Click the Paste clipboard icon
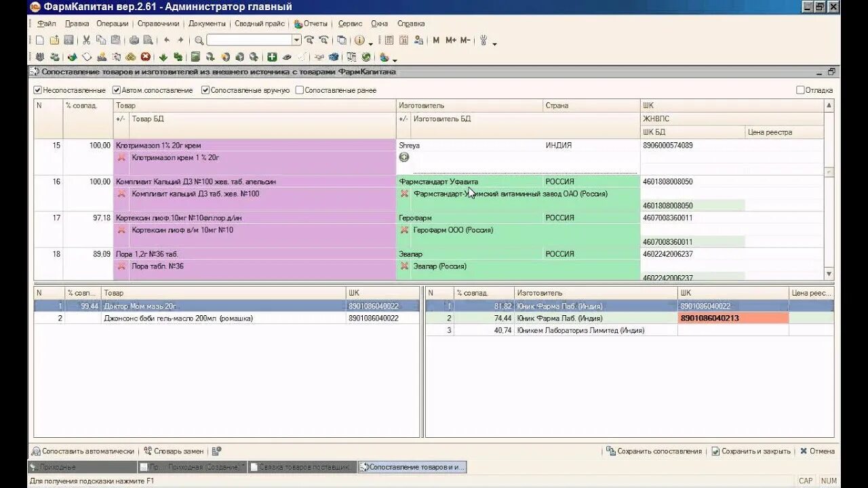This screenshot has height=488, width=868. coord(115,41)
